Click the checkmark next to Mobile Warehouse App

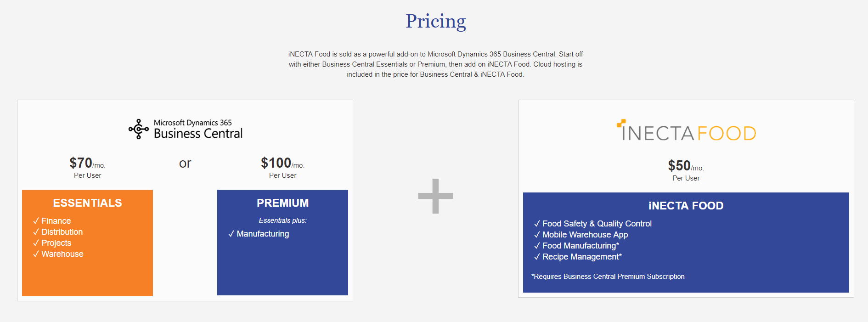(x=537, y=235)
